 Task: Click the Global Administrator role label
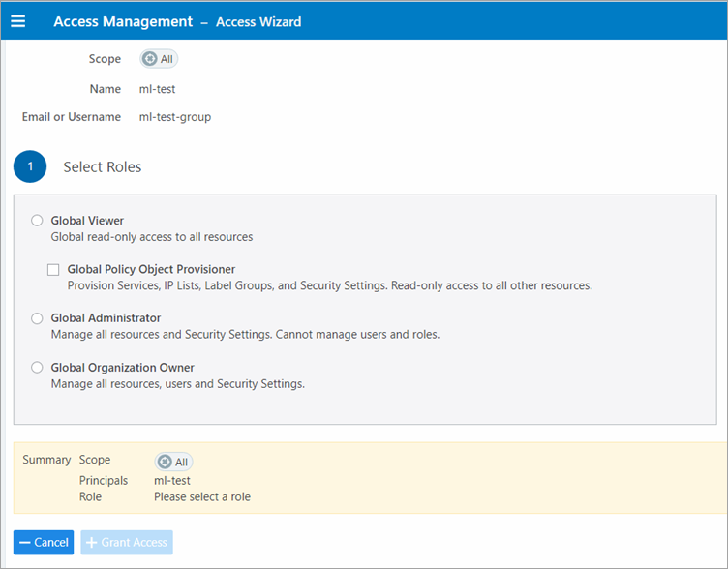click(x=106, y=318)
